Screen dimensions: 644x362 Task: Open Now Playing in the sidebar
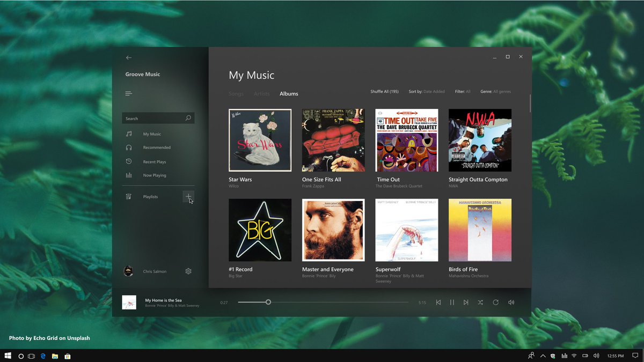155,175
